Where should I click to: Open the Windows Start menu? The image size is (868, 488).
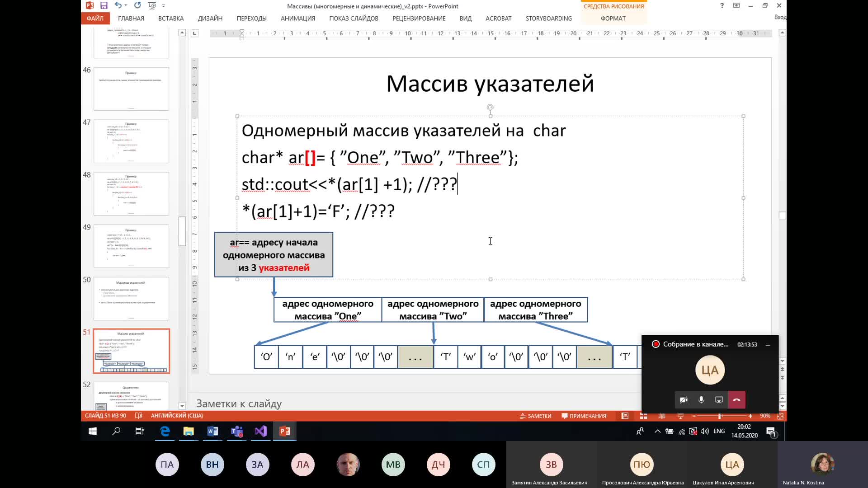tap(93, 431)
